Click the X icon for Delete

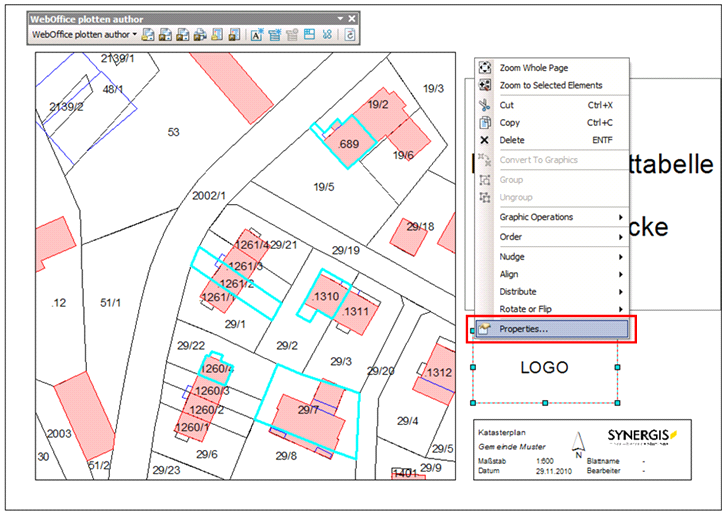point(485,141)
